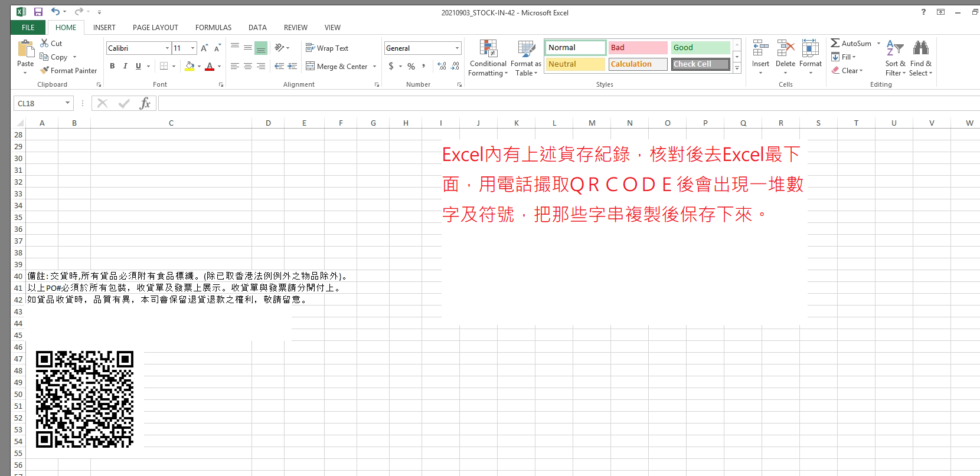Increase font size with the larger A icon
980x476 pixels.
(204, 48)
